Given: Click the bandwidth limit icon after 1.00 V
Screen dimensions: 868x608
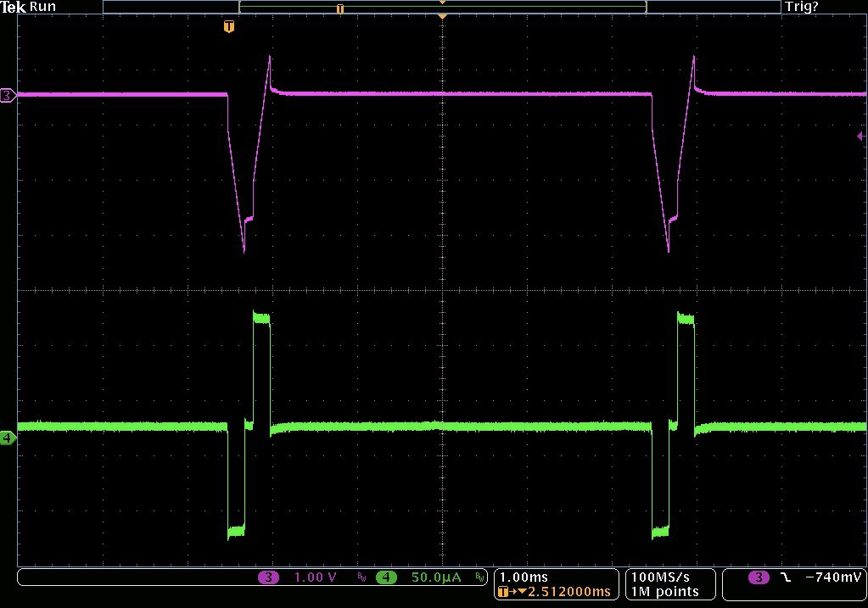Looking at the screenshot, I should (x=361, y=577).
